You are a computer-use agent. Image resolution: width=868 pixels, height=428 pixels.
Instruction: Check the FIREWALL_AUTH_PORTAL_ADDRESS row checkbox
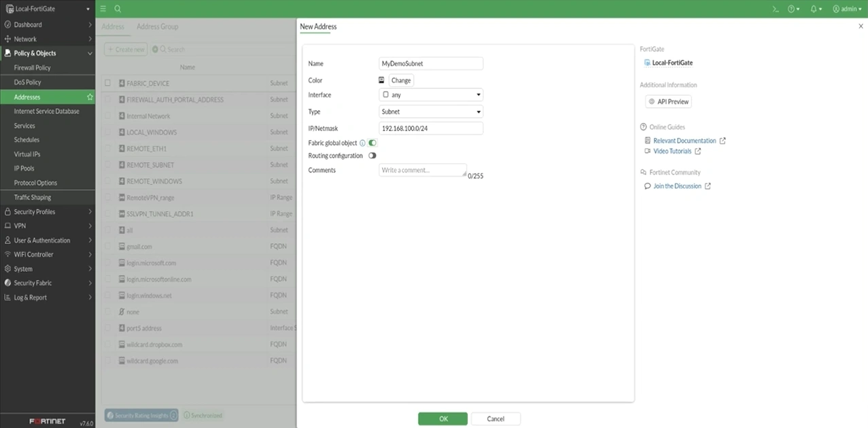point(107,99)
